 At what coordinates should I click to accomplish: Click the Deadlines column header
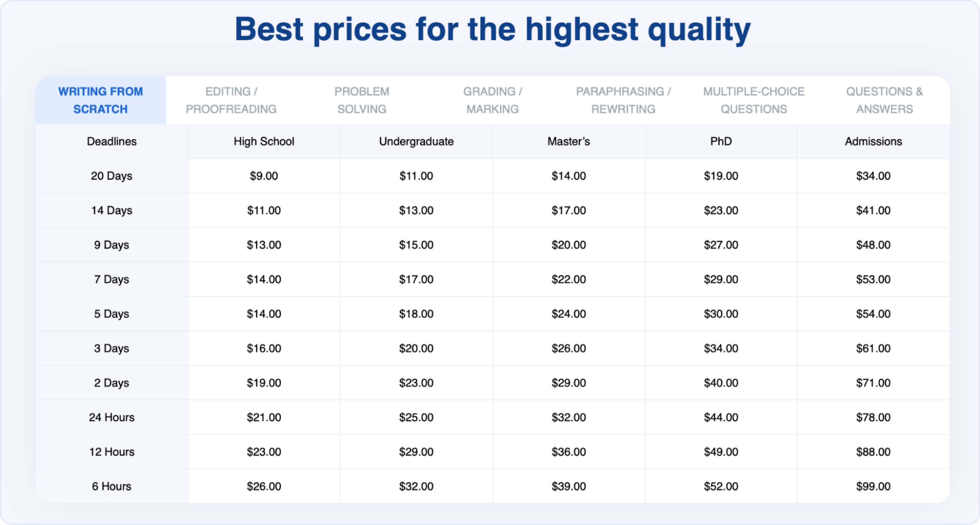tap(111, 141)
